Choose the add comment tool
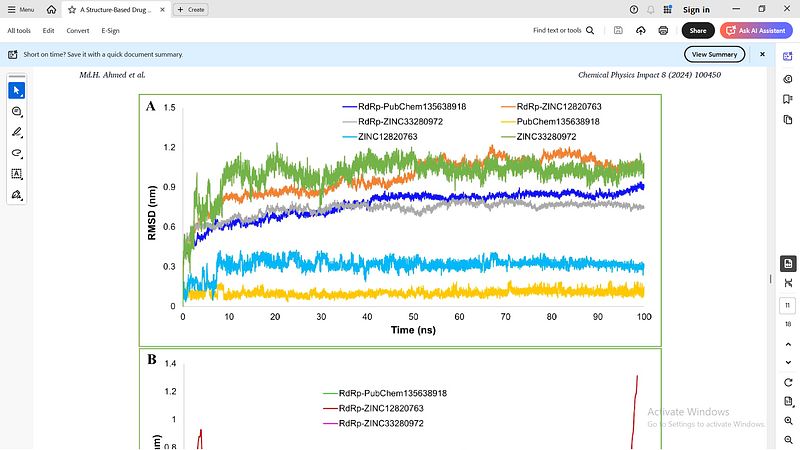This screenshot has width=800, height=450. [17, 111]
